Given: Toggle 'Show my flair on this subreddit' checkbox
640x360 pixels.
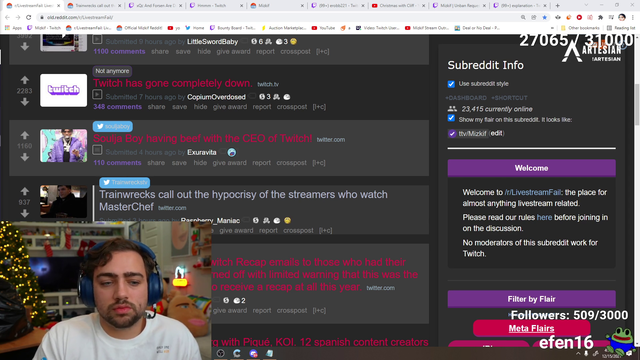Looking at the screenshot, I should tap(451, 118).
